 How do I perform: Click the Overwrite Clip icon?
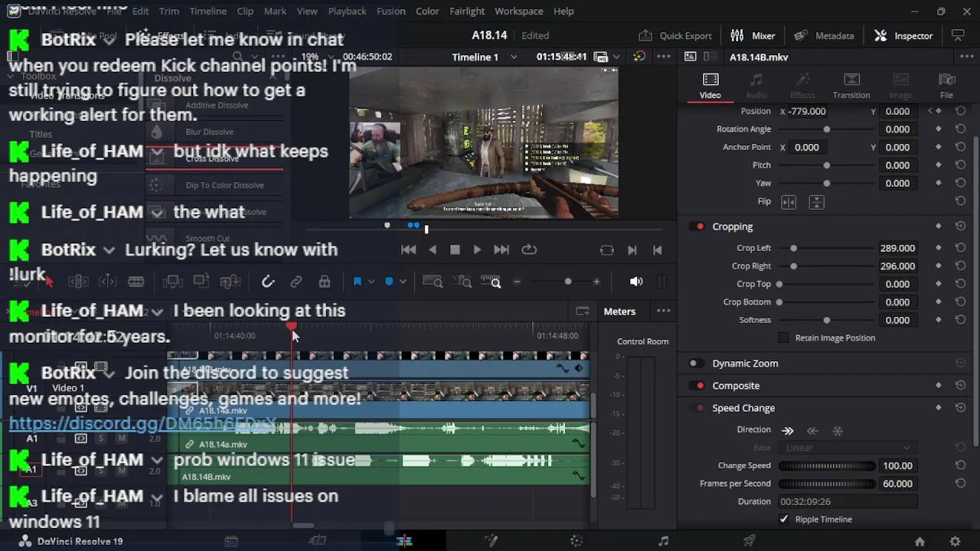click(201, 282)
